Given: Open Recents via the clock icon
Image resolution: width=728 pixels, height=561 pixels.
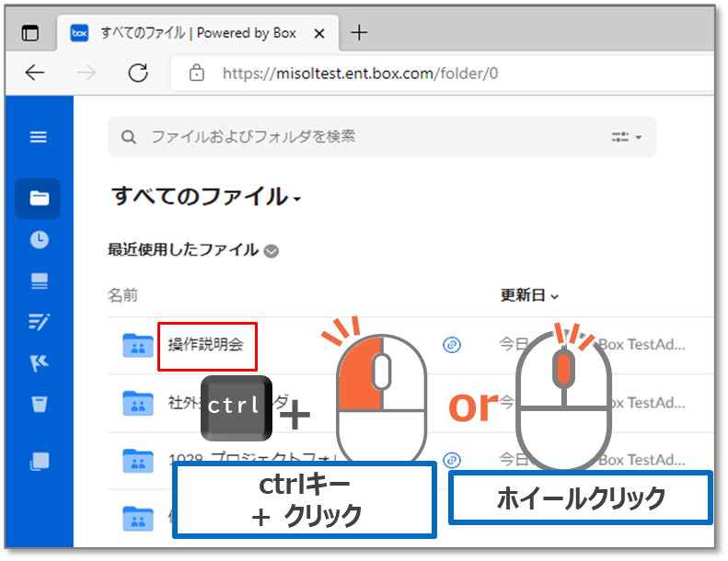Looking at the screenshot, I should click(x=39, y=240).
